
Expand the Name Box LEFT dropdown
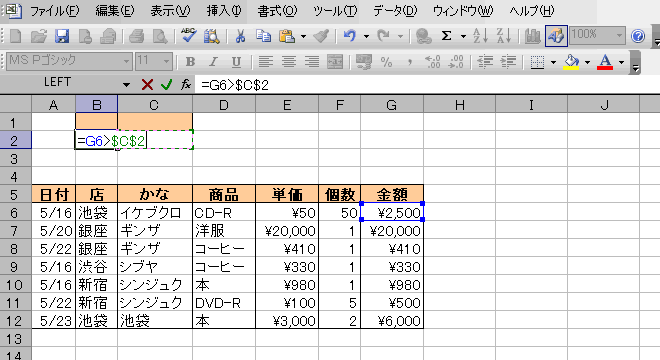[126, 85]
